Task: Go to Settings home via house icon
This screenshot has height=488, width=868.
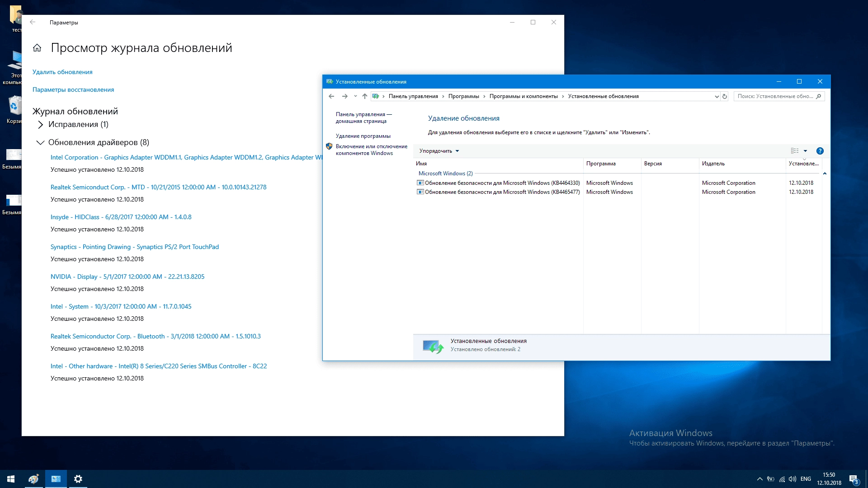Action: [37, 48]
